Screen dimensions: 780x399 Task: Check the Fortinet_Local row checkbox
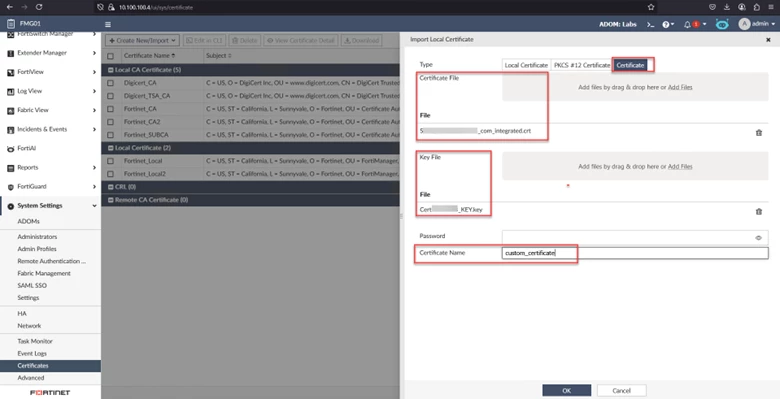tap(110, 161)
